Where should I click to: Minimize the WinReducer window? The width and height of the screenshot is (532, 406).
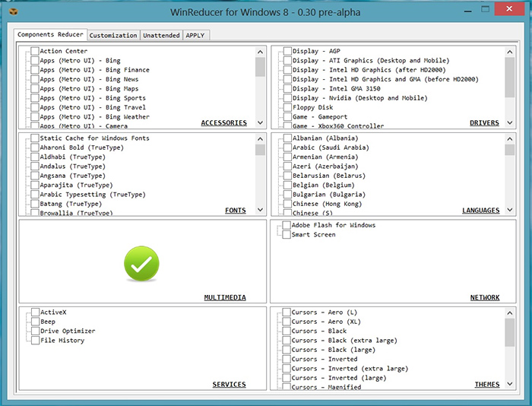point(468,11)
